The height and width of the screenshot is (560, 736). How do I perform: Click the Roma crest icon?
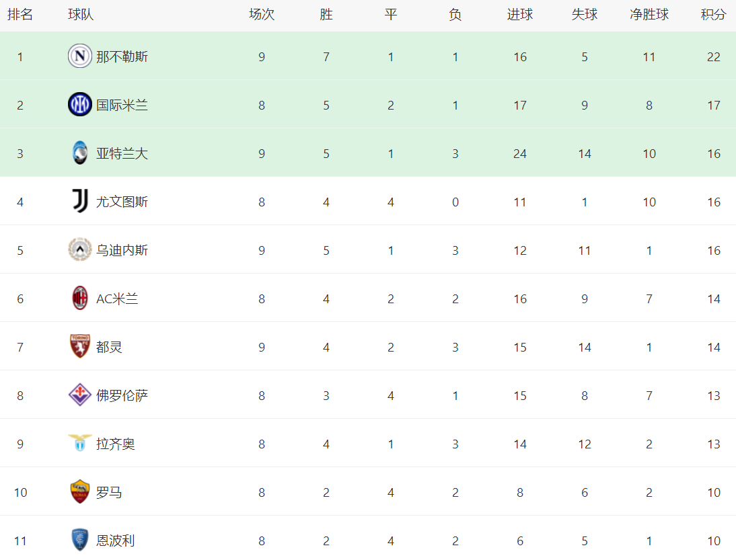click(80, 492)
